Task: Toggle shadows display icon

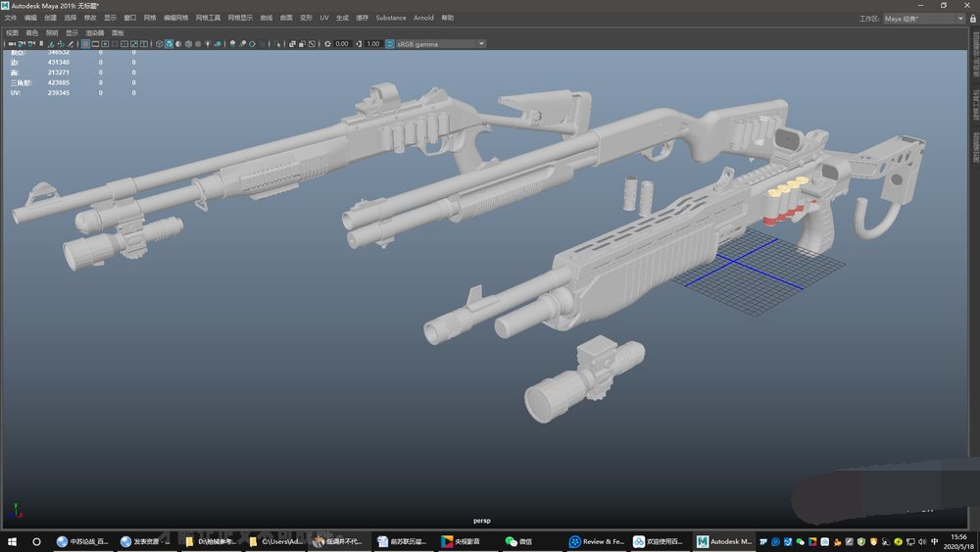Action: [217, 44]
